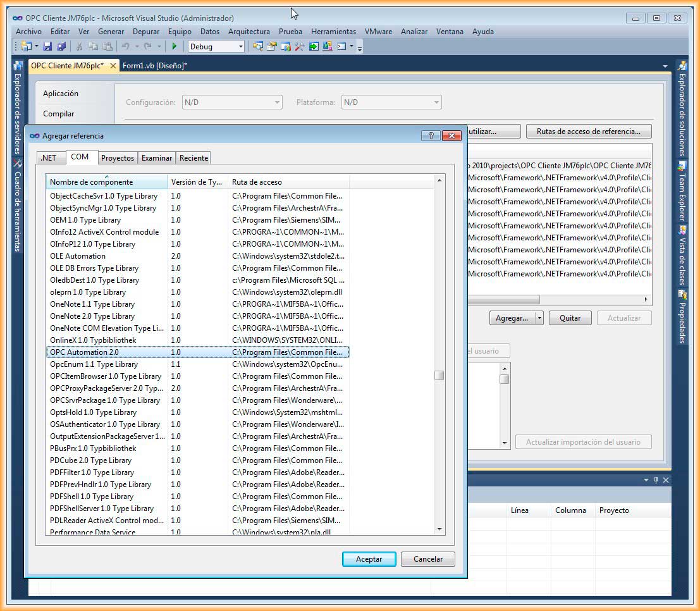Close the OPC Cliente JM76plc document tab
Viewport: 700px width, 611px height.
click(x=113, y=66)
